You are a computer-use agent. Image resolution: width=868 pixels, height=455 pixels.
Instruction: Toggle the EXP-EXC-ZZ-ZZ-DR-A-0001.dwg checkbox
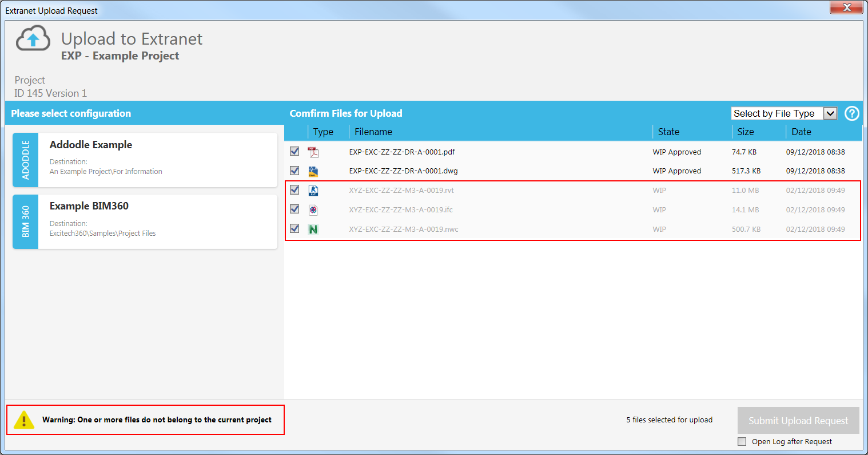pos(294,171)
